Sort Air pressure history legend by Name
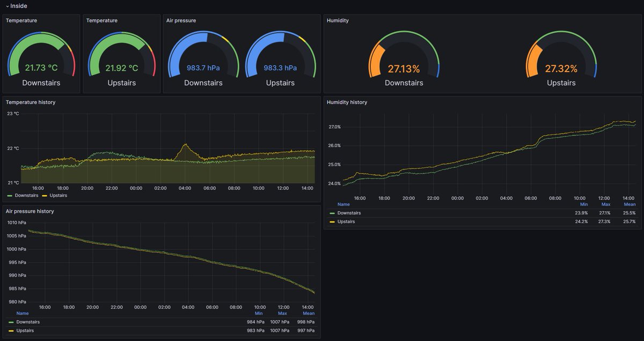644x341 pixels. [23, 313]
